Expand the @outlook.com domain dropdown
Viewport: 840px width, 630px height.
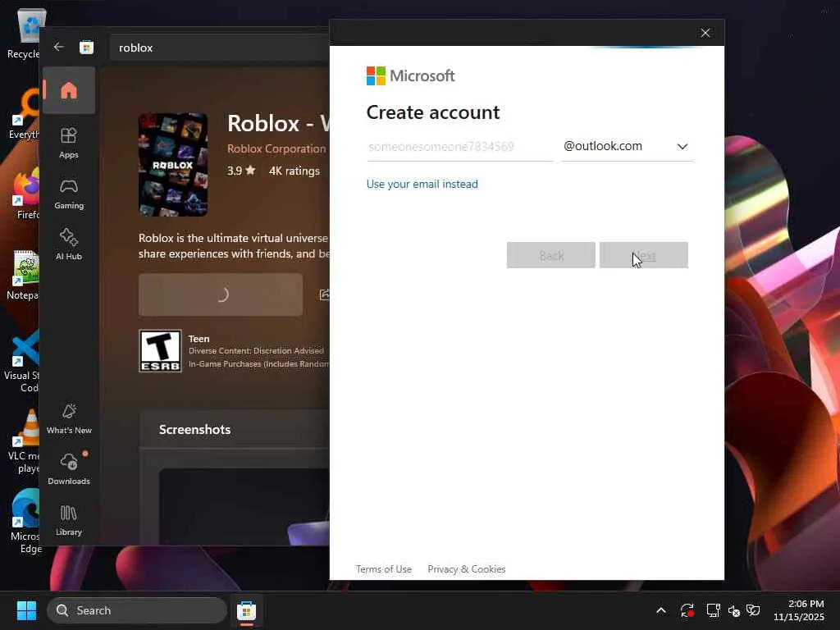628,146
